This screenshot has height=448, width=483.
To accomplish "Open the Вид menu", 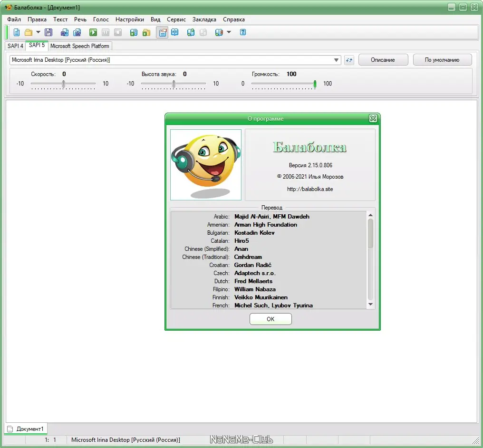I will pos(155,19).
